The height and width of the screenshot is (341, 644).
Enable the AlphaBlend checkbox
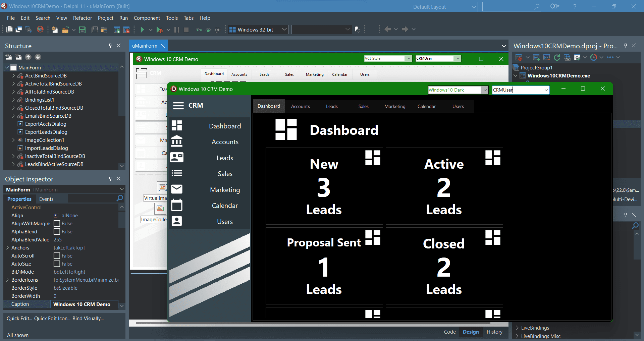pos(56,231)
